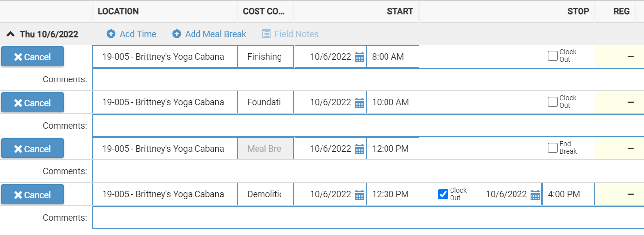Open calendar for 10:00 AM start date
This screenshot has width=644, height=235.
(360, 103)
